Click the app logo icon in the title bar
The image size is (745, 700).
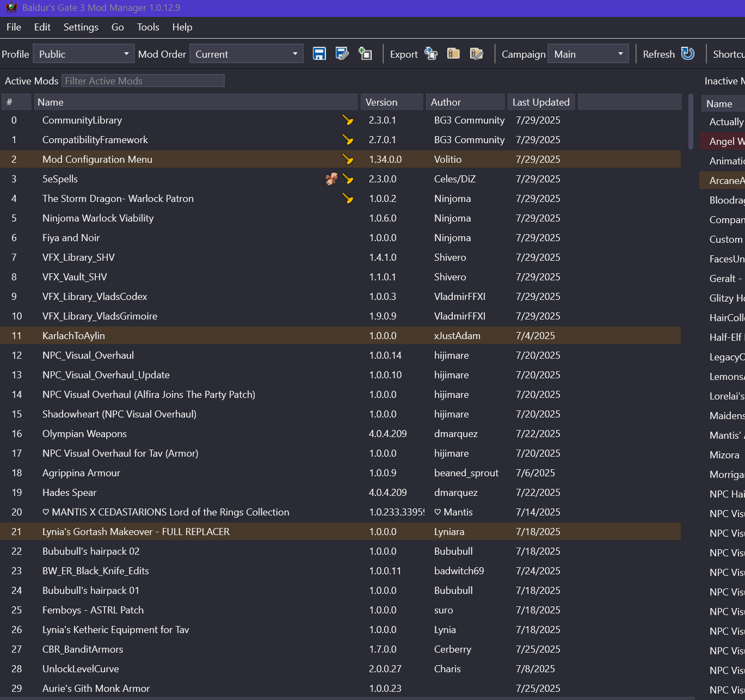click(x=11, y=8)
